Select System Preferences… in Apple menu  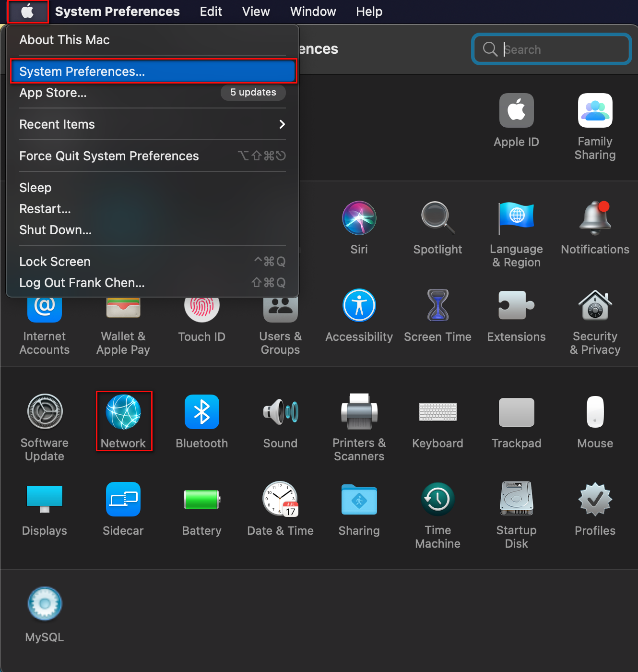(153, 72)
